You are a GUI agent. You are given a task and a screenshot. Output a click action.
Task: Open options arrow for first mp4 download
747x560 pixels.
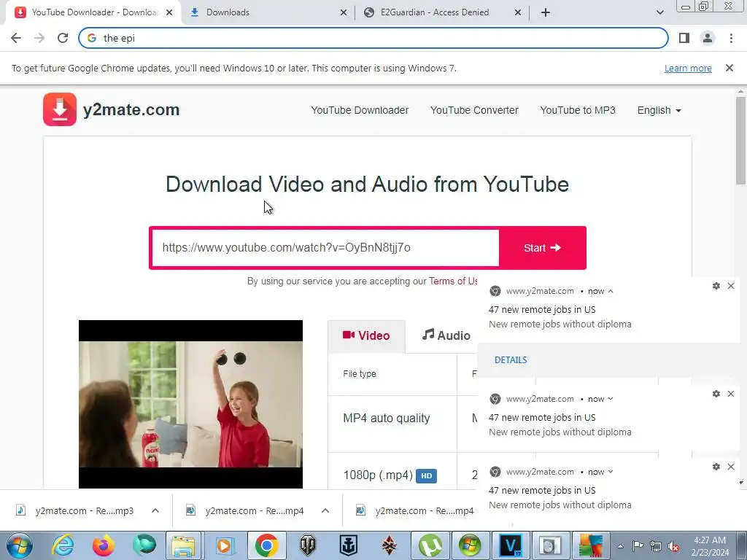(325, 510)
